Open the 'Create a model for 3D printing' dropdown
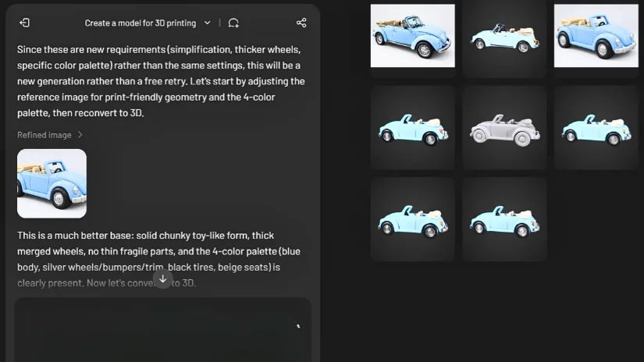Image resolution: width=644 pixels, height=362 pixels. click(148, 23)
